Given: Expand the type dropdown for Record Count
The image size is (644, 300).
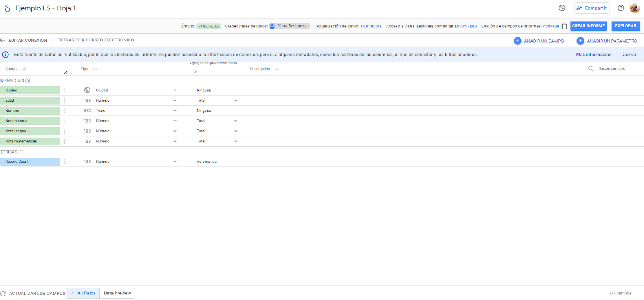Looking at the screenshot, I should tap(175, 162).
